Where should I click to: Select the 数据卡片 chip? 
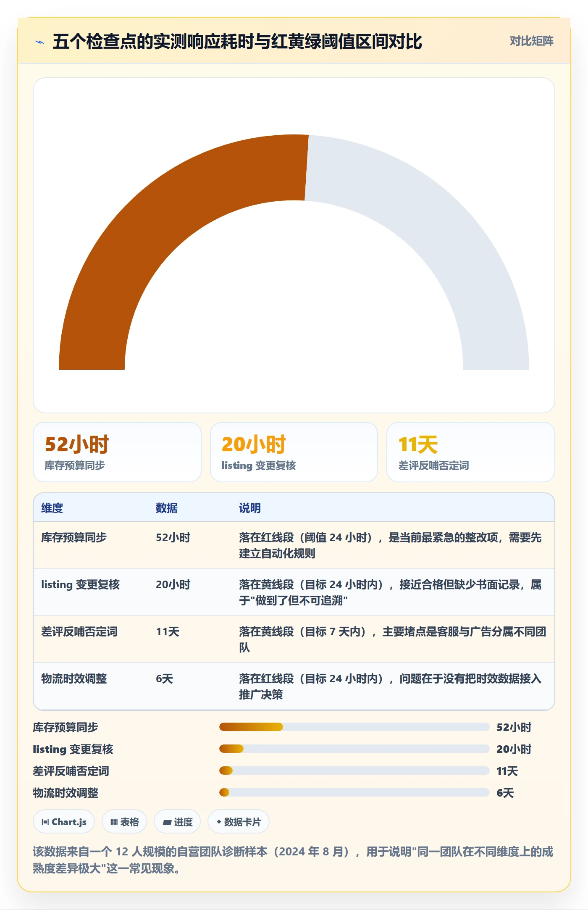pyautogui.click(x=239, y=821)
